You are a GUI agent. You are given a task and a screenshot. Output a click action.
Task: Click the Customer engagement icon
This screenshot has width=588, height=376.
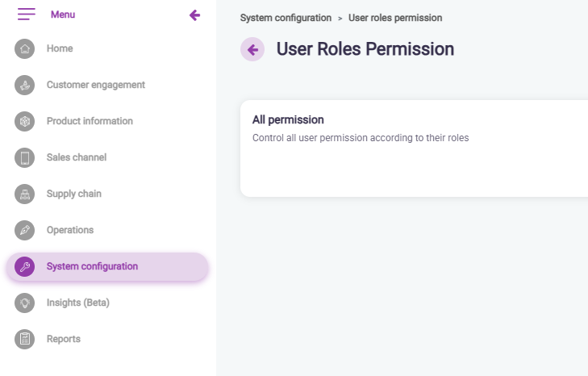25,85
